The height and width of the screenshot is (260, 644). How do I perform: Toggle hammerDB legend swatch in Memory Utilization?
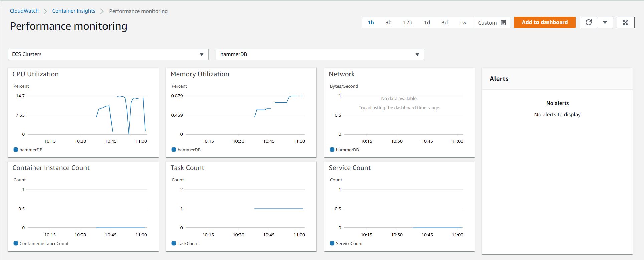coord(174,150)
